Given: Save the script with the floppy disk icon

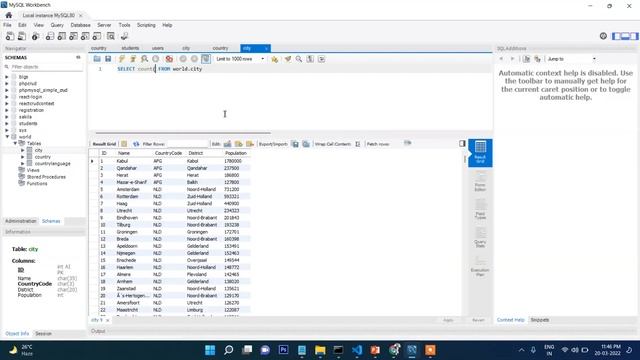Looking at the screenshot, I should click(x=108, y=59).
